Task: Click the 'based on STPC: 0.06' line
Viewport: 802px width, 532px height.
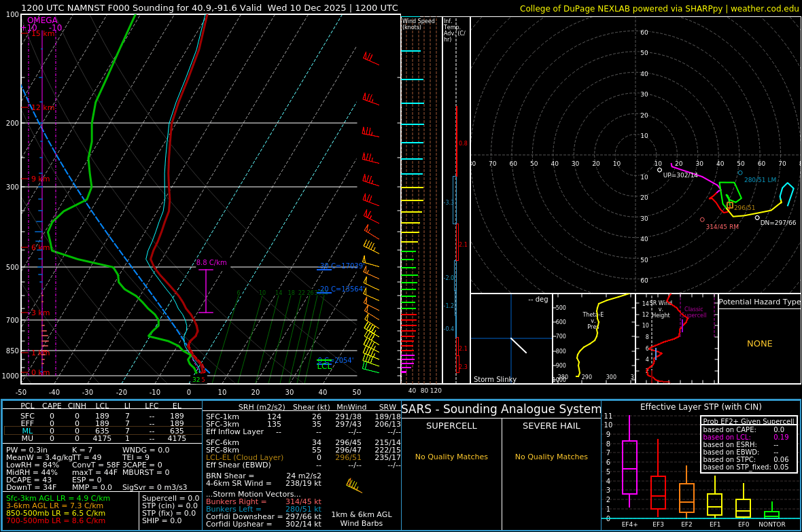Action: [746, 459]
